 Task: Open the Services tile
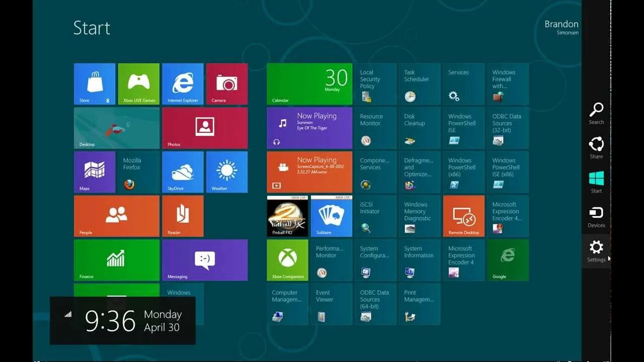tap(464, 84)
